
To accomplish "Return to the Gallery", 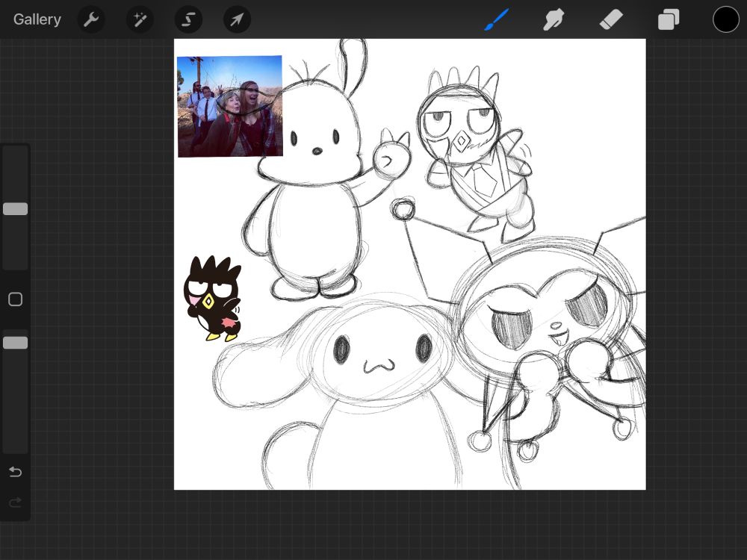I will pyautogui.click(x=37, y=19).
